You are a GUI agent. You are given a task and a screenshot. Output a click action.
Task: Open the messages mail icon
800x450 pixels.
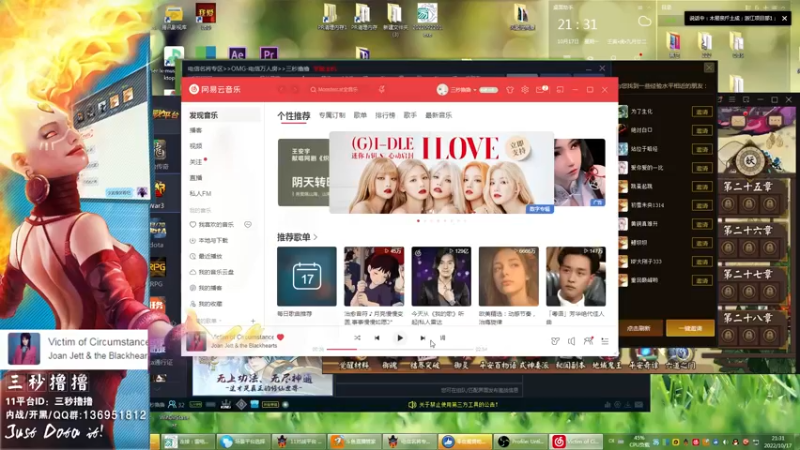(x=541, y=90)
